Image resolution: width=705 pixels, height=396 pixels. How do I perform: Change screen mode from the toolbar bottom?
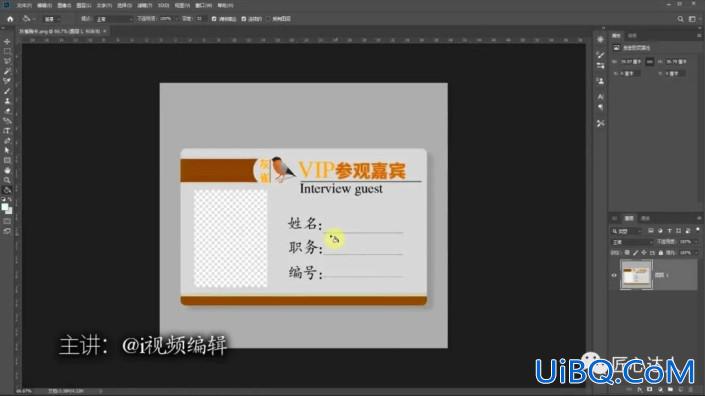[x=7, y=231]
